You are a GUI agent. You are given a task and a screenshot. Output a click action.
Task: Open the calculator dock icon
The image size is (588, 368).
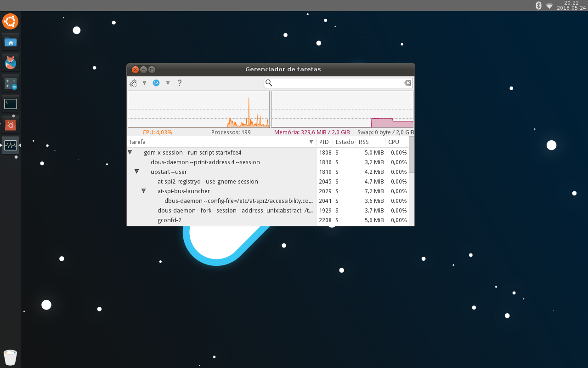pyautogui.click(x=11, y=83)
